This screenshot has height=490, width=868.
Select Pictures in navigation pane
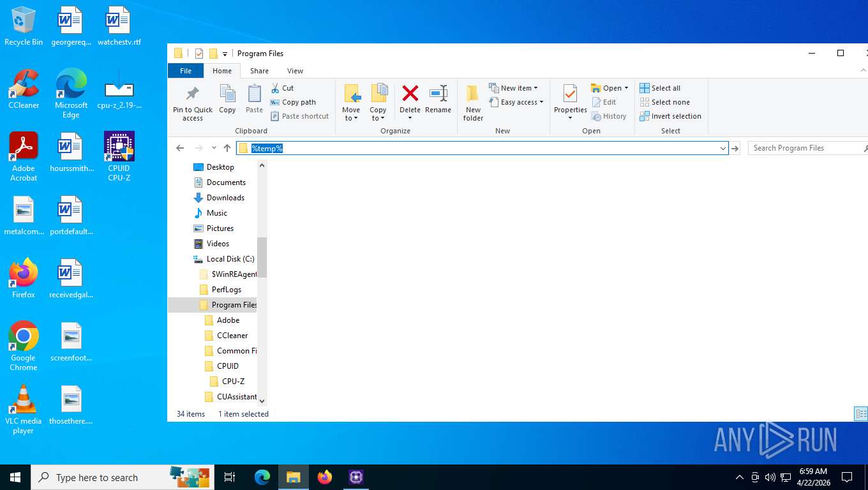pyautogui.click(x=220, y=228)
